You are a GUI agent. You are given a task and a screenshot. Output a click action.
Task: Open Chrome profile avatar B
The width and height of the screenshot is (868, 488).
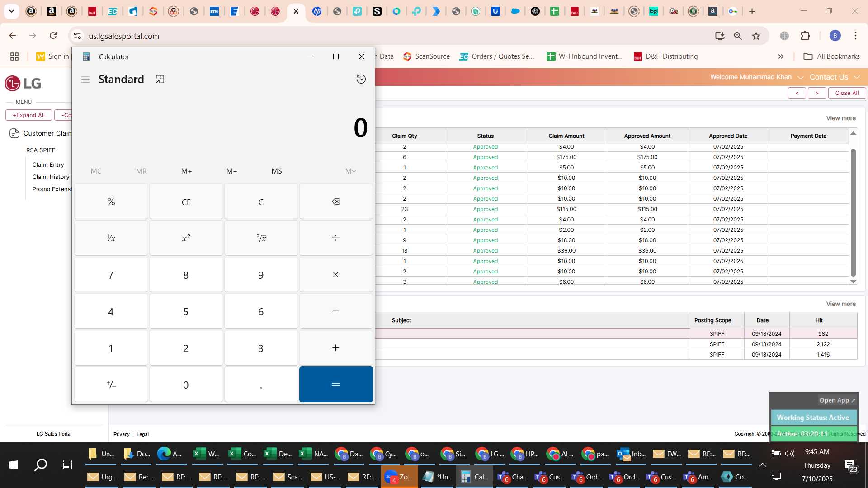coord(835,36)
